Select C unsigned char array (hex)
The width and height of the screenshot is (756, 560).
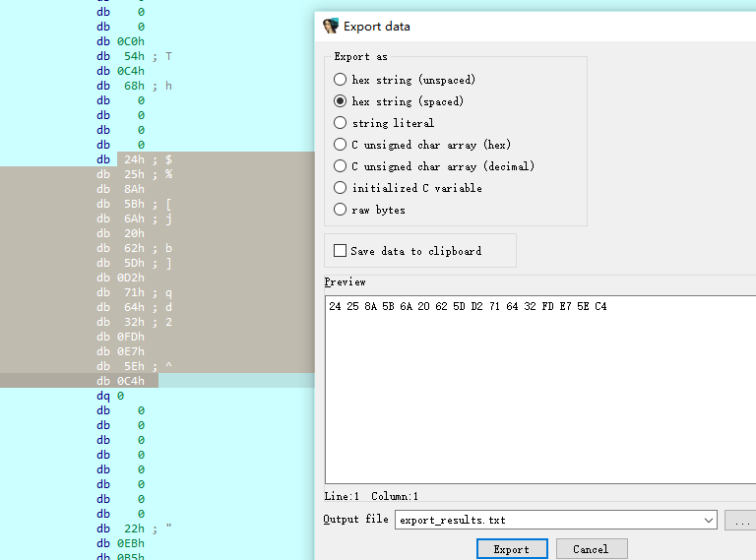tap(341, 145)
